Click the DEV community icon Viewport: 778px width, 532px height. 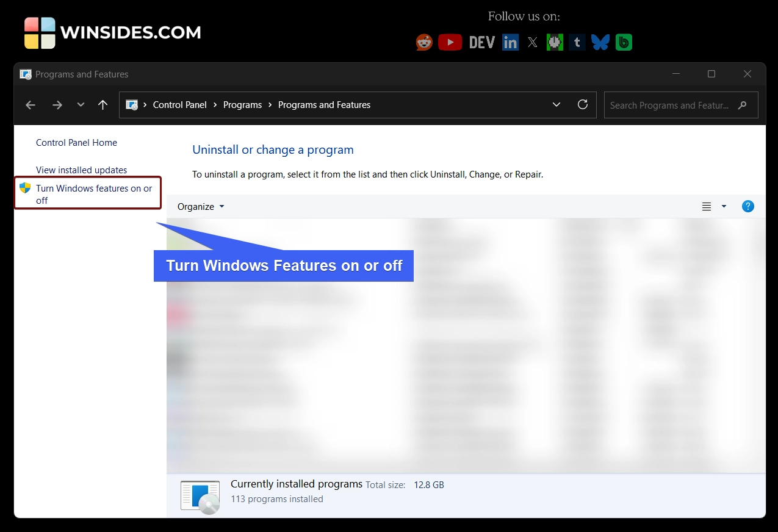[x=481, y=41]
